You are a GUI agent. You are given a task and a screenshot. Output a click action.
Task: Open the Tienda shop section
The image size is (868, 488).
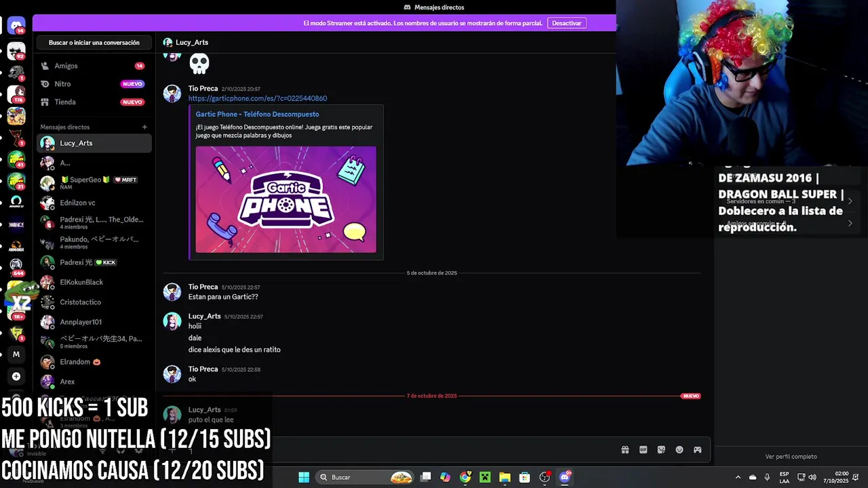(x=94, y=102)
